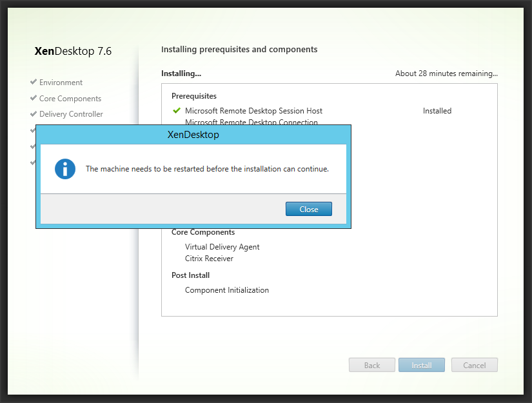Click the disabled Back button
Image resolution: width=532 pixels, height=403 pixels.
pyautogui.click(x=371, y=365)
